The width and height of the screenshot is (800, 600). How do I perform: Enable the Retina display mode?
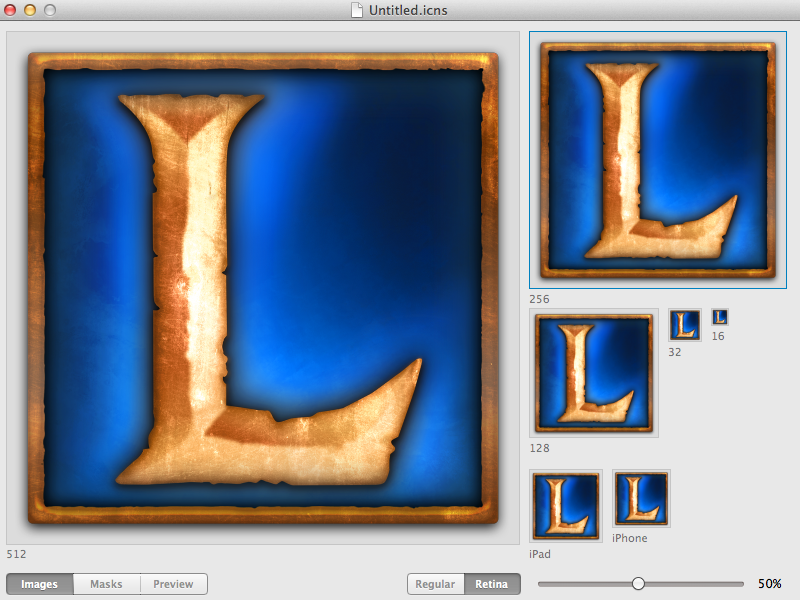coord(491,584)
